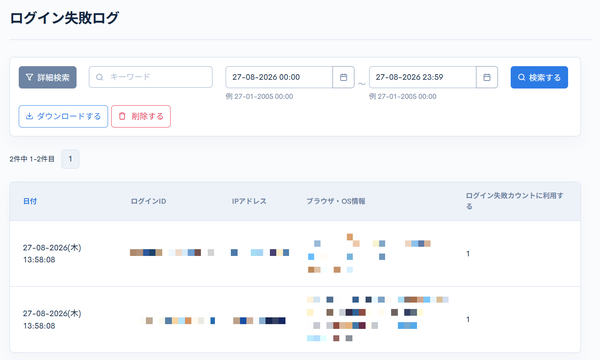Sort the table by the 日付 column

coord(30,201)
